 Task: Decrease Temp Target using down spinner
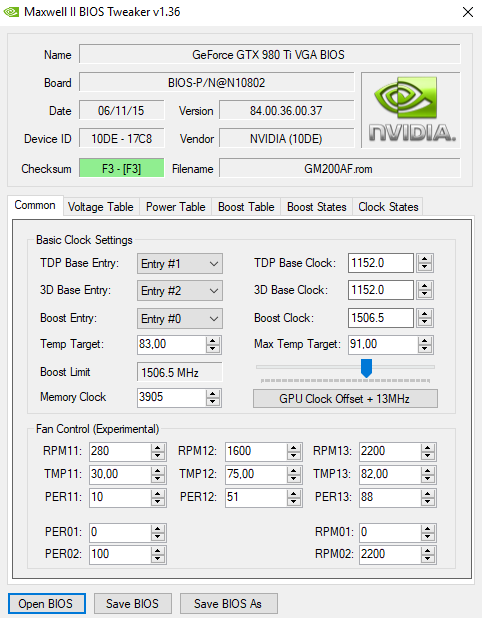point(213,348)
